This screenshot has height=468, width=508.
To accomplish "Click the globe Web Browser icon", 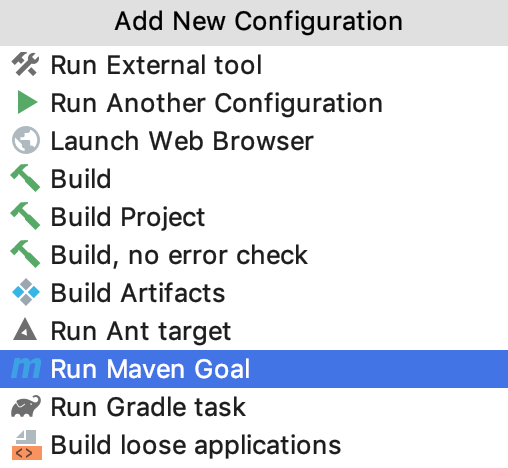I will coord(26,140).
